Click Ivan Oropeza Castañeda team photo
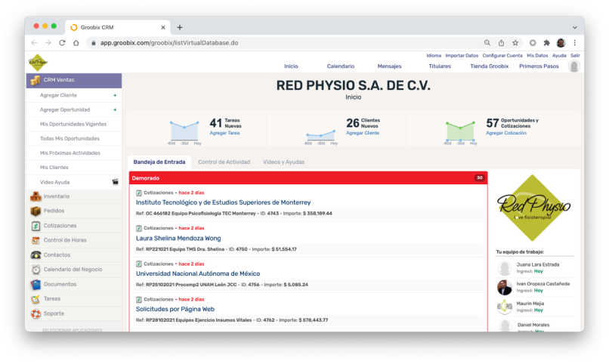 point(505,288)
